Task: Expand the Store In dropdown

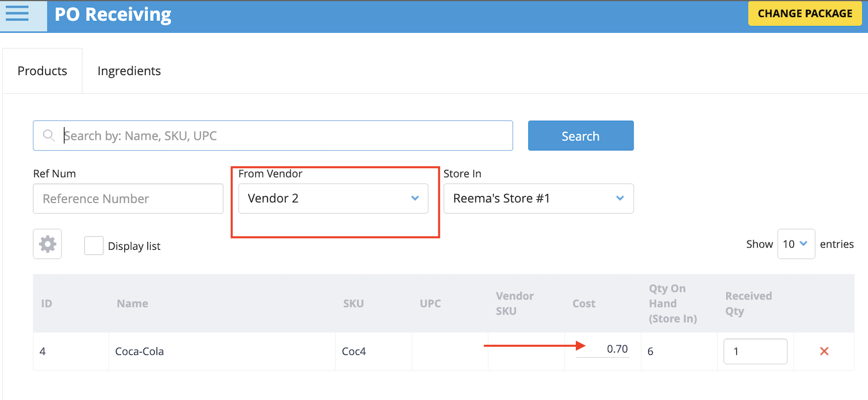Action: tap(538, 198)
